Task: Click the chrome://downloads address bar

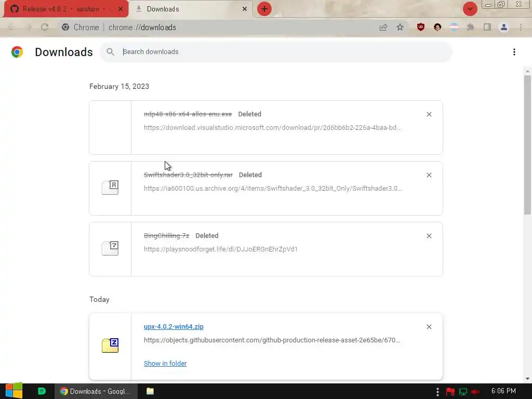Action: (x=217, y=27)
